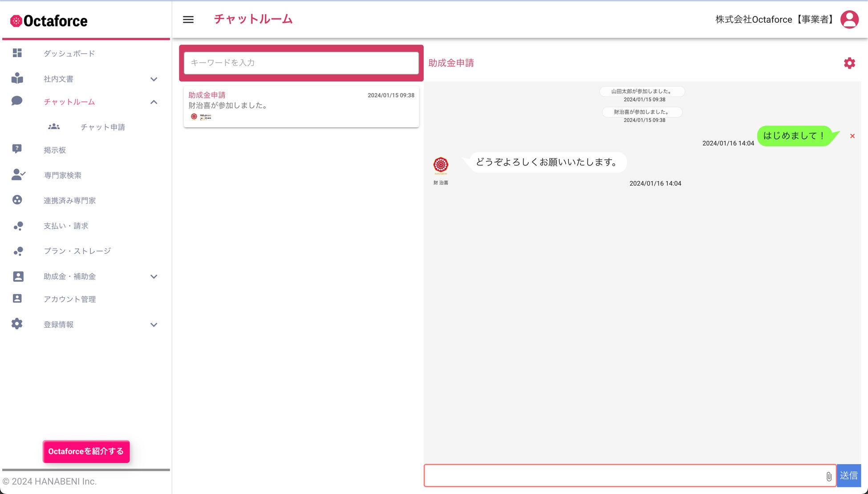Viewport: 868px width, 494px height.
Task: Click the Octaforceを紹介する button
Action: coord(86,451)
